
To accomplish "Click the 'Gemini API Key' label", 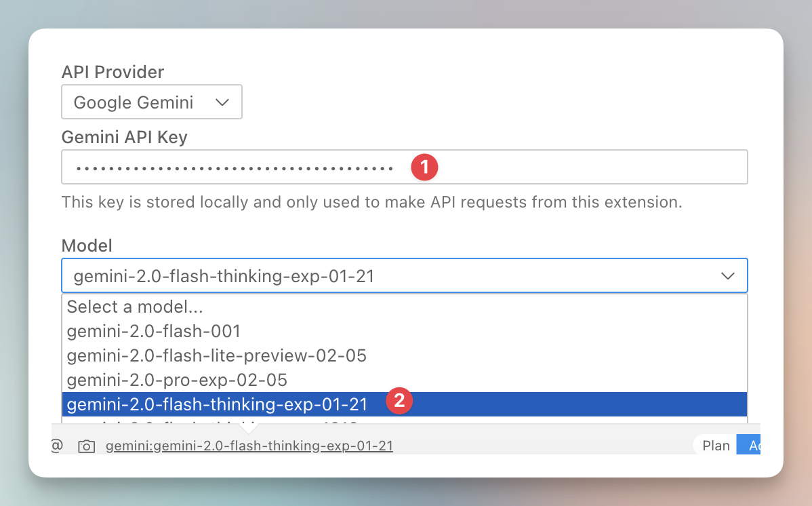I will tap(124, 137).
